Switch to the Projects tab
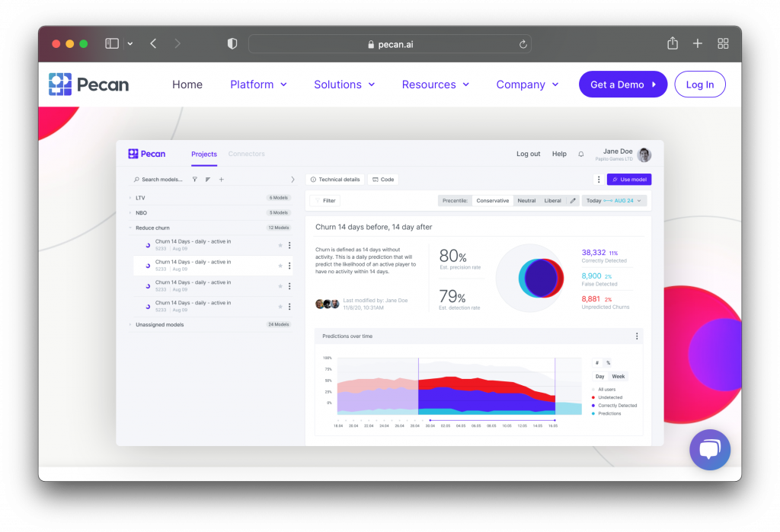 tap(204, 155)
